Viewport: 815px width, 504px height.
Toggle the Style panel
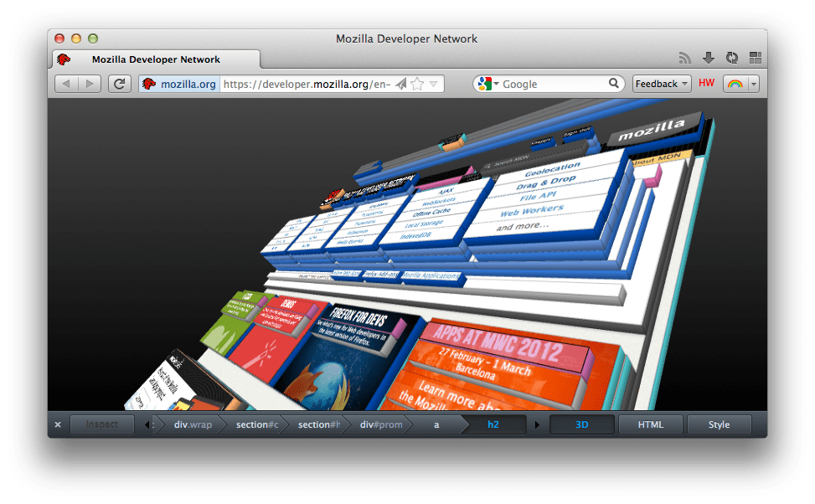(719, 424)
